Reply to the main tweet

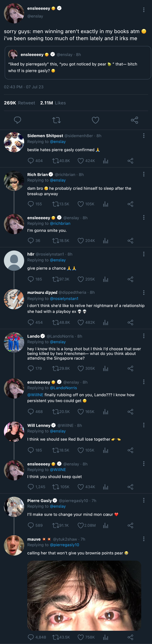[17, 120]
